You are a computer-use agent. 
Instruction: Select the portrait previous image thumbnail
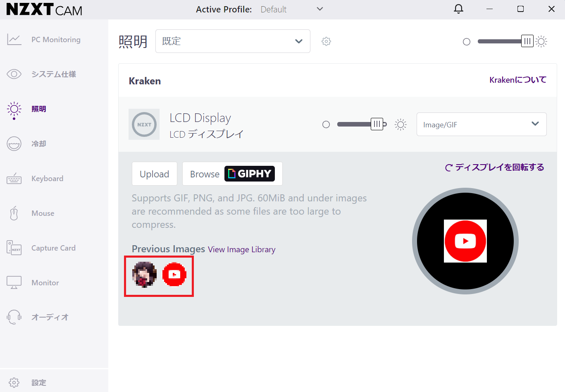pyautogui.click(x=144, y=274)
